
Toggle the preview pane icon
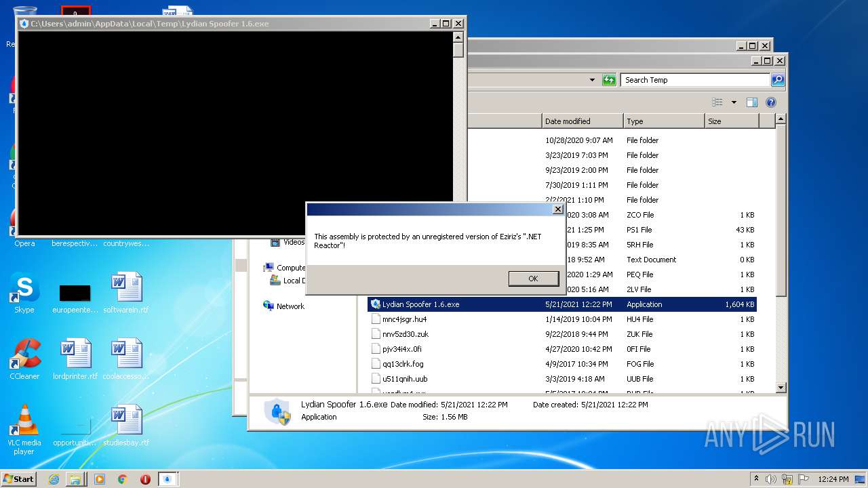751,102
